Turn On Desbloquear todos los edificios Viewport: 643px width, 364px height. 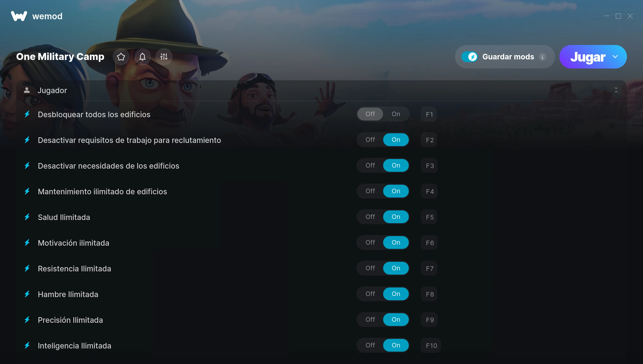tap(396, 114)
